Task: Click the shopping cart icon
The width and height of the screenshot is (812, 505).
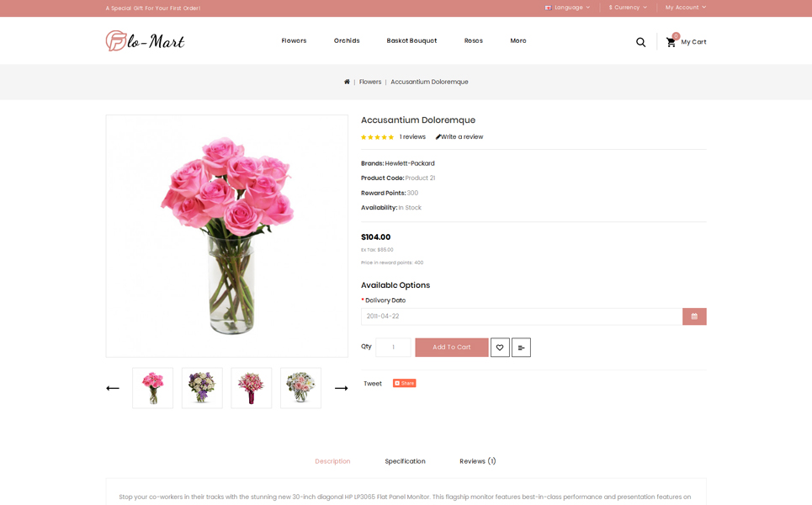Action: tap(671, 42)
